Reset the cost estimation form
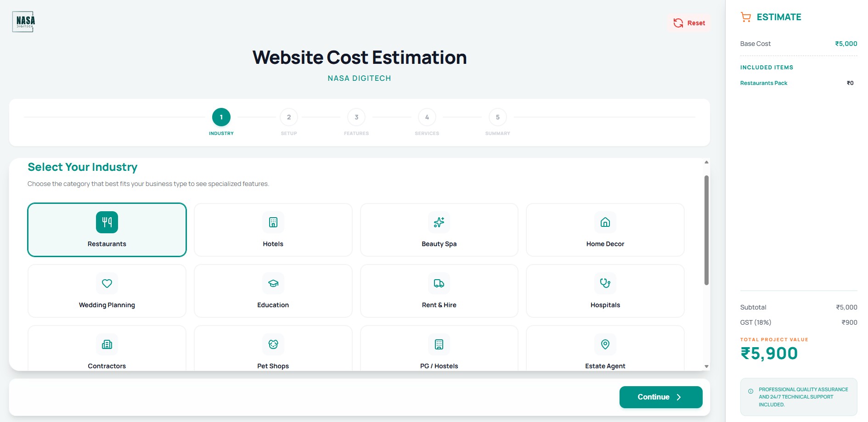The image size is (868, 422). click(x=689, y=23)
